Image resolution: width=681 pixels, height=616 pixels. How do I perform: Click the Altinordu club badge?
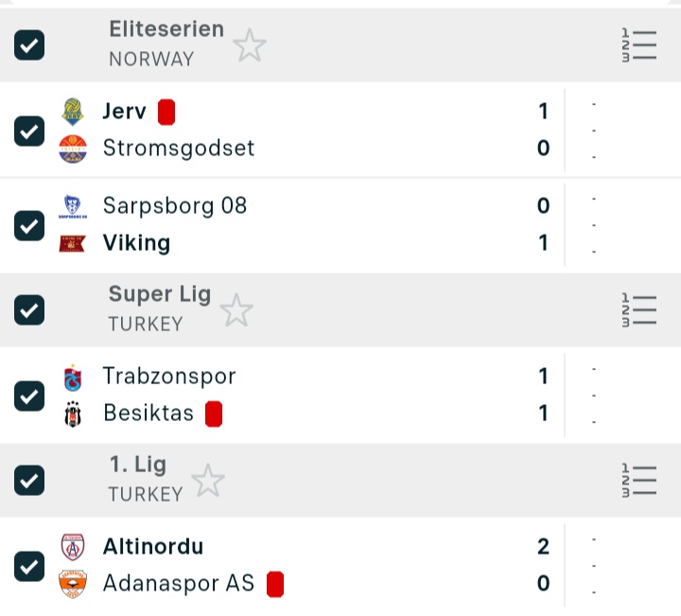73,547
